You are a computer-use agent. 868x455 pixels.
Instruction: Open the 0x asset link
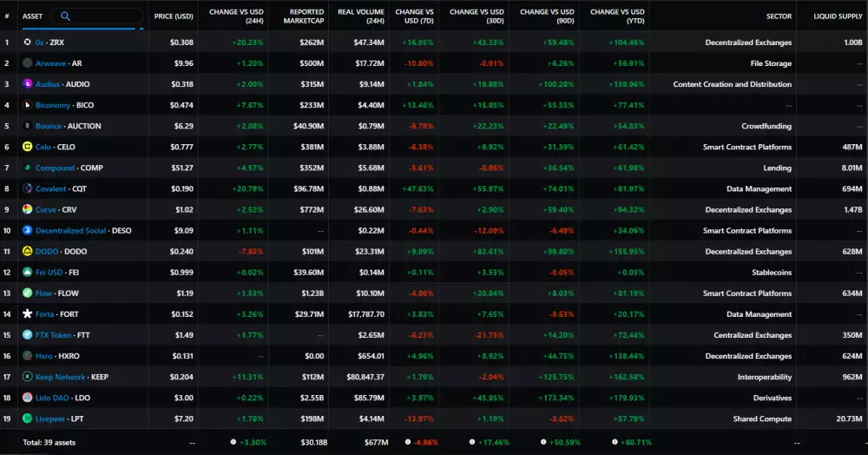click(x=40, y=42)
